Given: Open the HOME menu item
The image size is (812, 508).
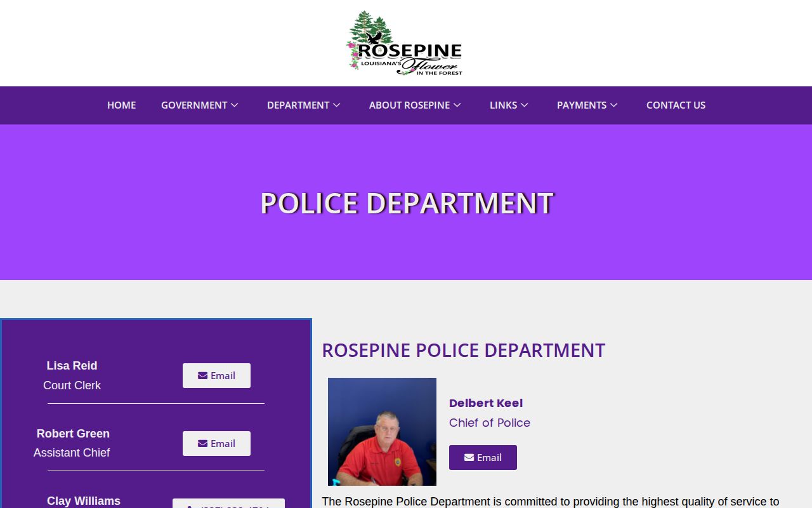Looking at the screenshot, I should [121, 105].
